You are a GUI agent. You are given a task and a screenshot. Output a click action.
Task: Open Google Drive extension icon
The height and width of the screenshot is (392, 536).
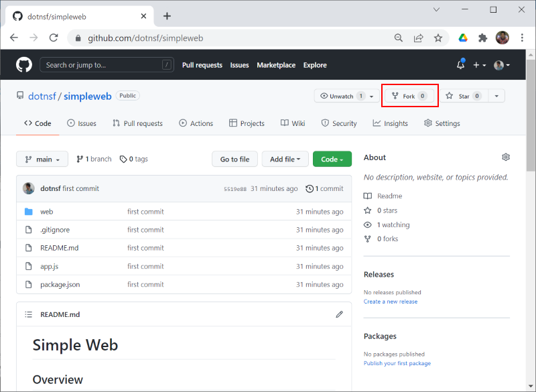(x=463, y=38)
